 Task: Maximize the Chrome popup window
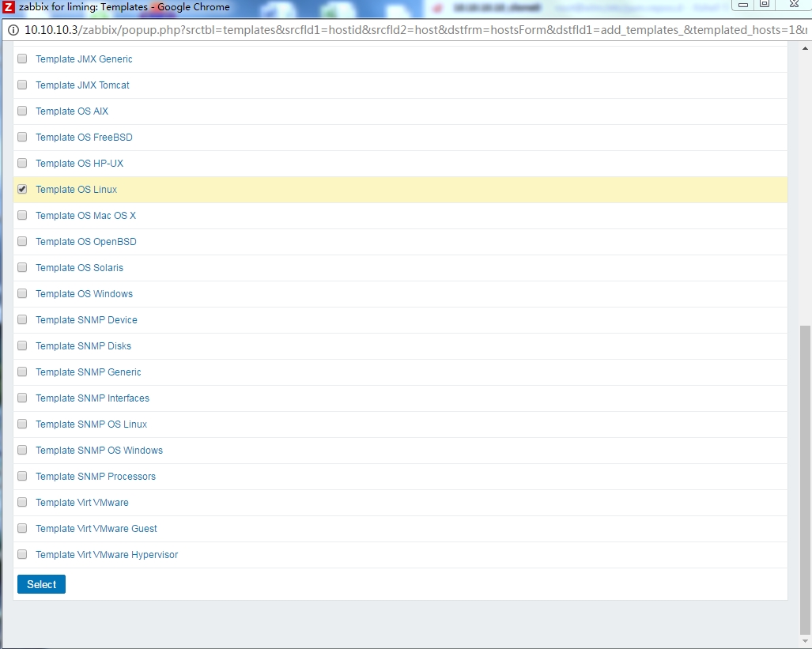pos(765,4)
